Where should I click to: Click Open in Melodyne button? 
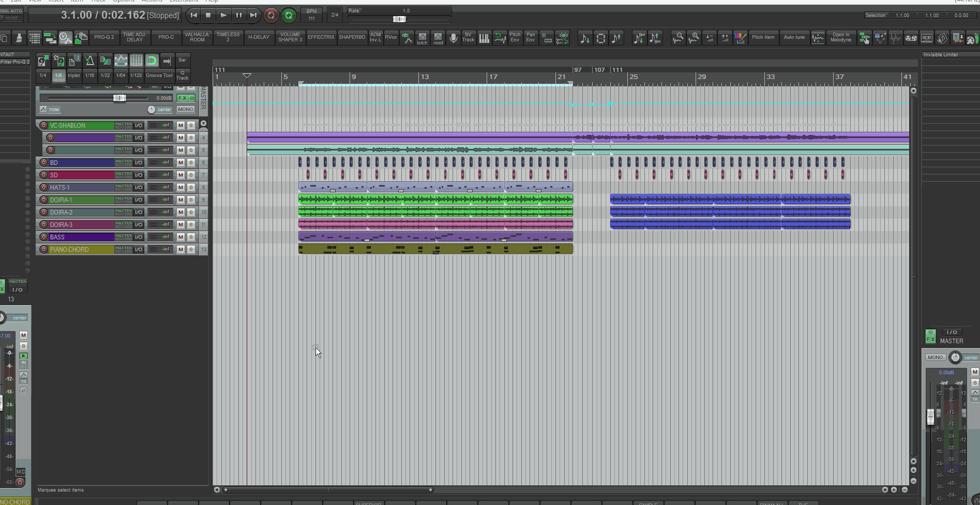click(840, 37)
